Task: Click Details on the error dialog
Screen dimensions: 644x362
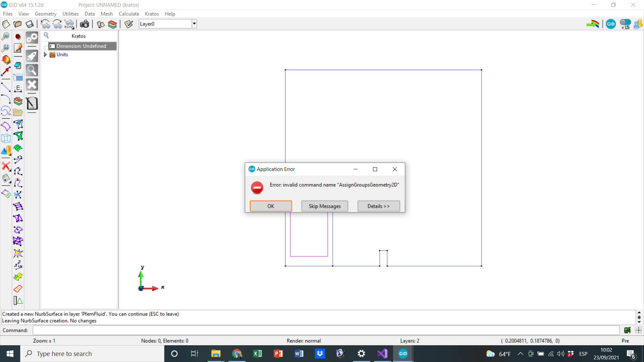Action: [x=378, y=206]
